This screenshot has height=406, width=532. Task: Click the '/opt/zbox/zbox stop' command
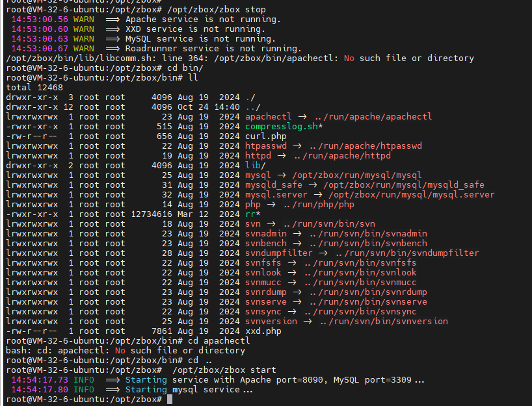coord(217,10)
